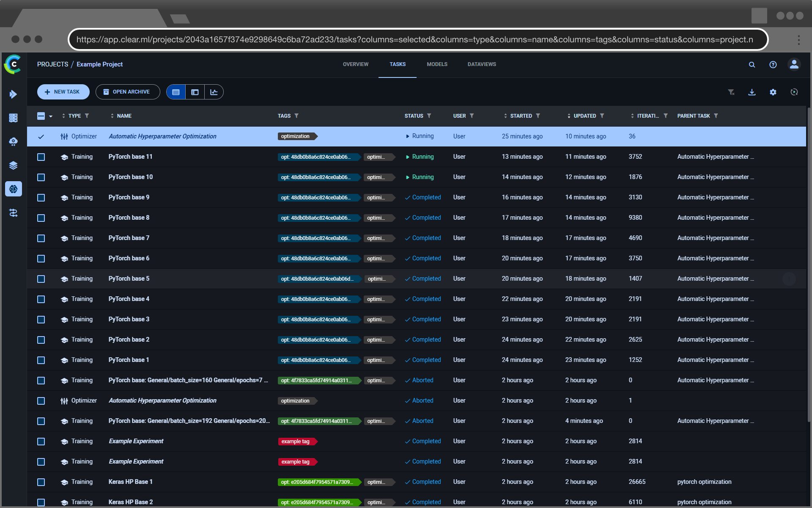Open the selection dropdown next to select-all

point(51,116)
